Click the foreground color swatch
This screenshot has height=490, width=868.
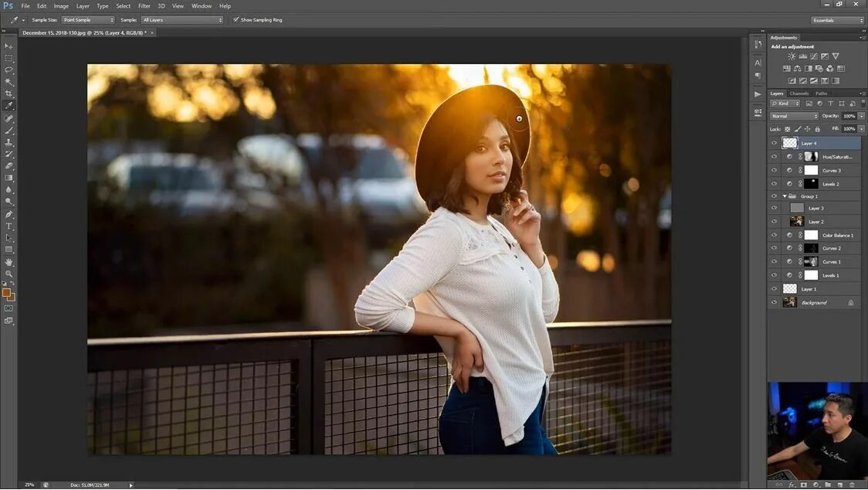pos(6,293)
